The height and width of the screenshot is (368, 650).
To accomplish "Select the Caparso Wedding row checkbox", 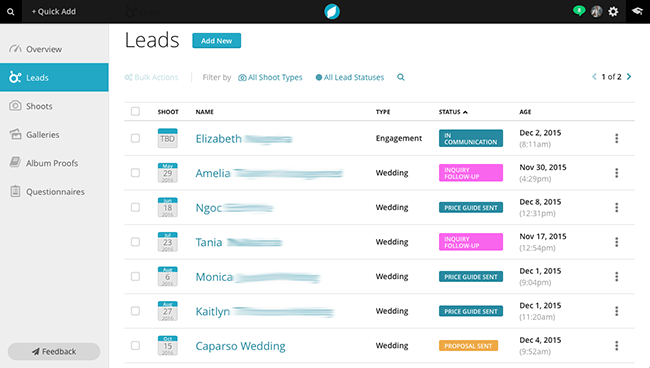I will point(135,345).
